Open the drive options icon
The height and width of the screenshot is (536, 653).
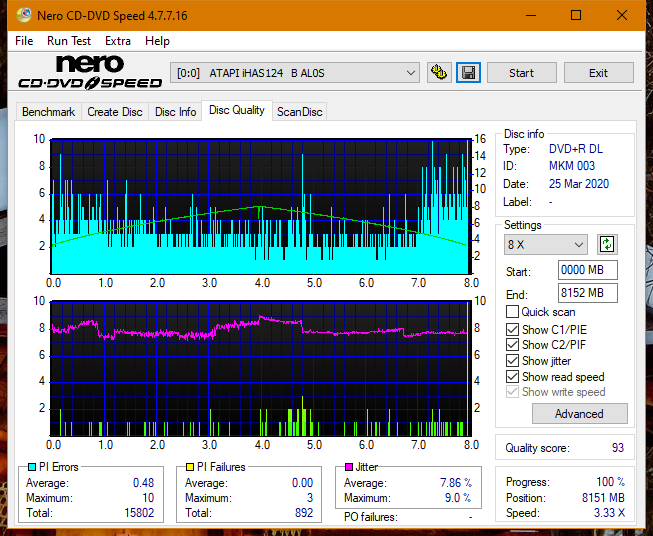[439, 73]
